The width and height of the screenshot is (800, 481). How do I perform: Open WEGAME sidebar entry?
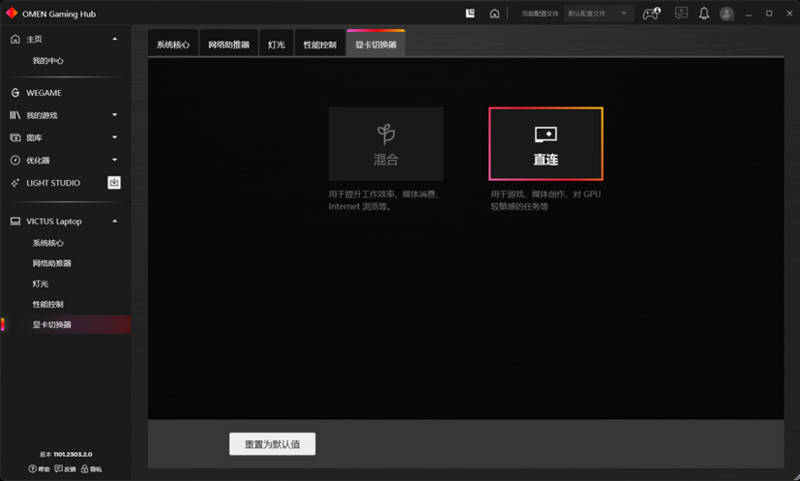point(44,93)
